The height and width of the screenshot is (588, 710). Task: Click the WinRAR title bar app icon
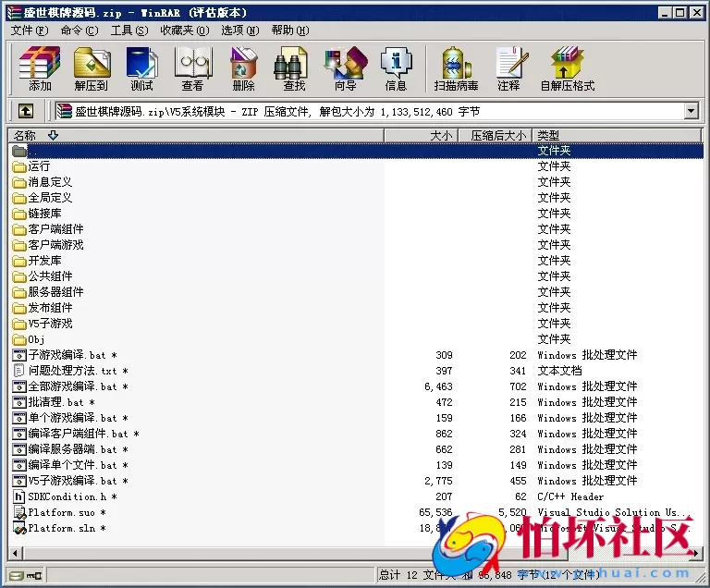(x=14, y=13)
